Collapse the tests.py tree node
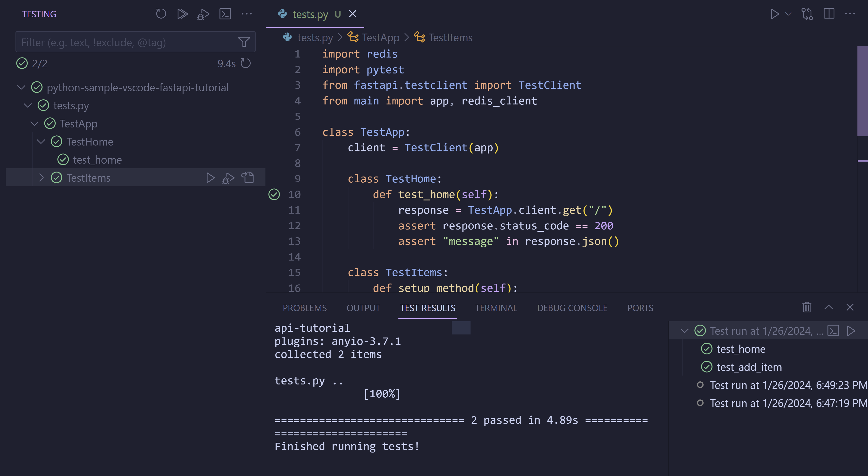868x476 pixels. coord(28,105)
